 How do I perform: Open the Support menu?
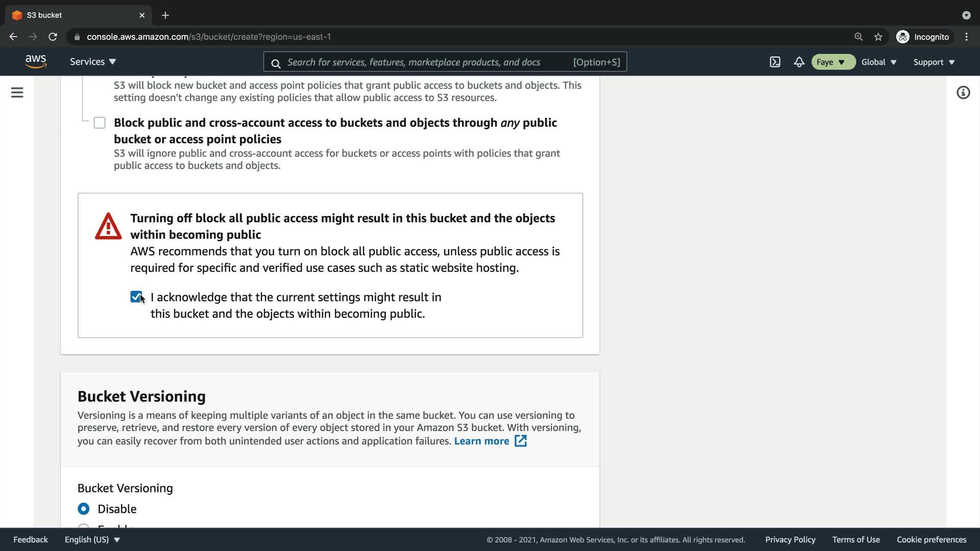pos(934,62)
